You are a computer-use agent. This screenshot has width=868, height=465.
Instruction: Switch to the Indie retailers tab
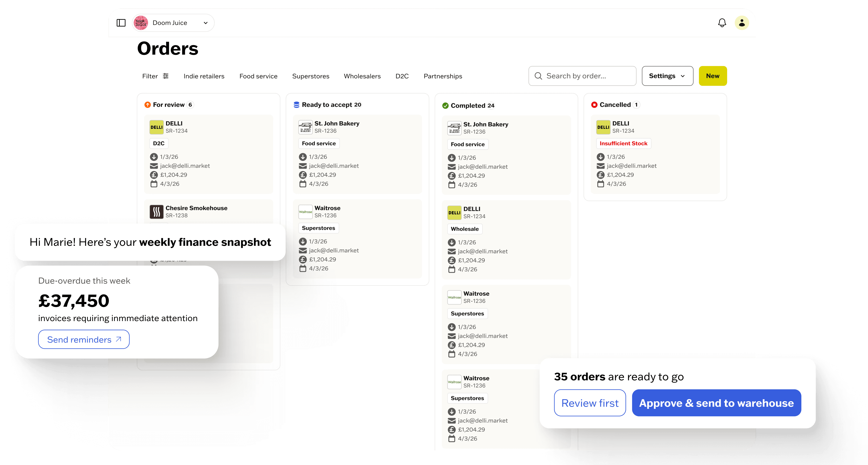(204, 76)
